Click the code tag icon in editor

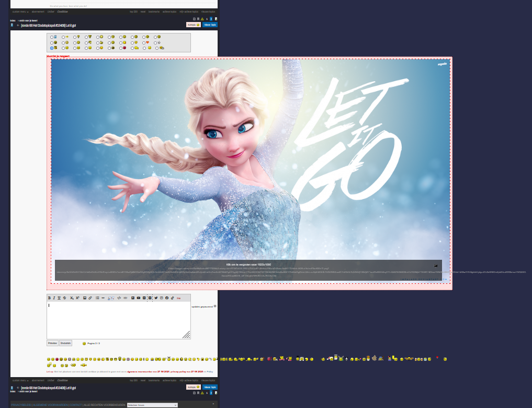point(119,298)
